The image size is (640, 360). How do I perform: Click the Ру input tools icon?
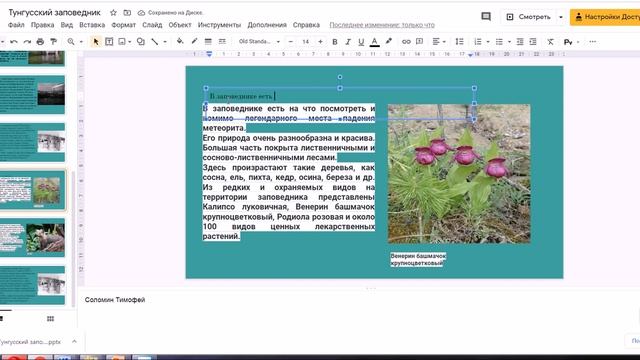pos(568,42)
